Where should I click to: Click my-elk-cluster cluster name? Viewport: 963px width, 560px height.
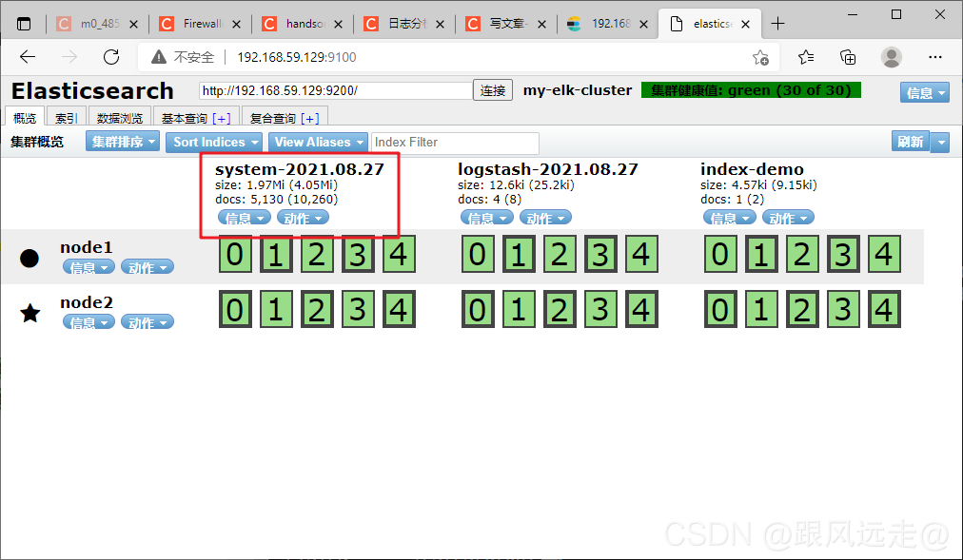[x=578, y=90]
